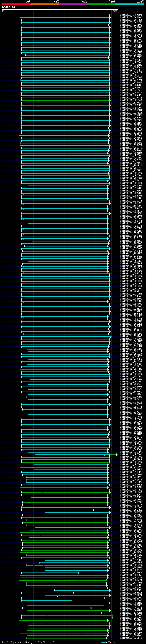Select hit label UniRef100_Q5MGK3
Screen dimensions: 146x644
[131, 590]
